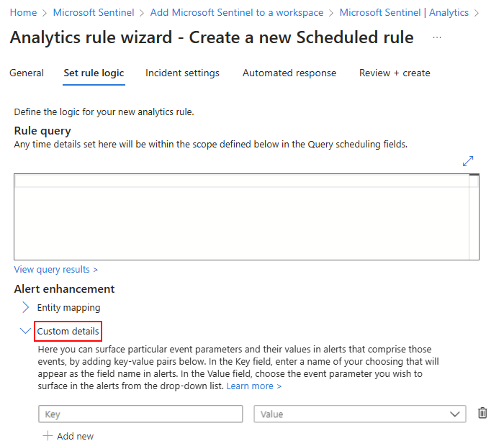
Task: Go to the Automated response tab
Action: point(289,73)
